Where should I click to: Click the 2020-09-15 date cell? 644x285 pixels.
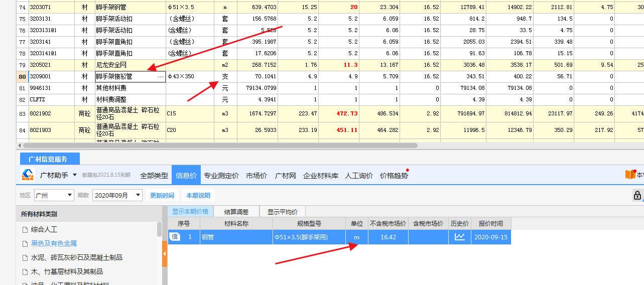pyautogui.click(x=491, y=237)
